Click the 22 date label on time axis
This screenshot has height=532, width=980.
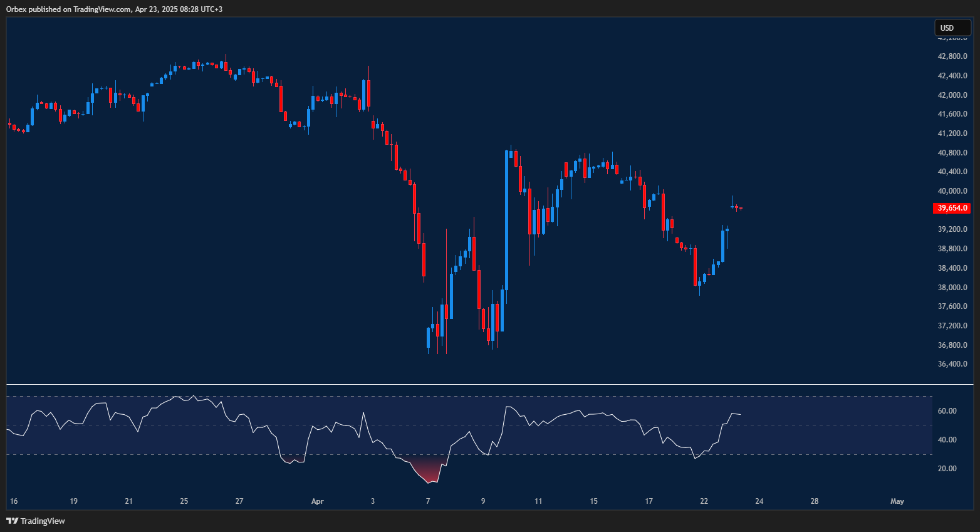(704, 501)
